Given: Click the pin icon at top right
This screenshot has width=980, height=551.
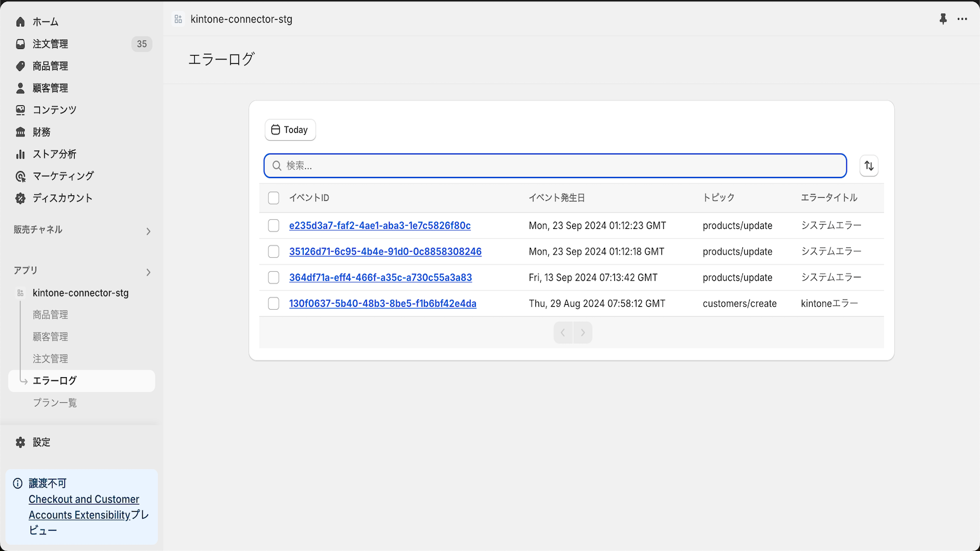Looking at the screenshot, I should tap(943, 19).
